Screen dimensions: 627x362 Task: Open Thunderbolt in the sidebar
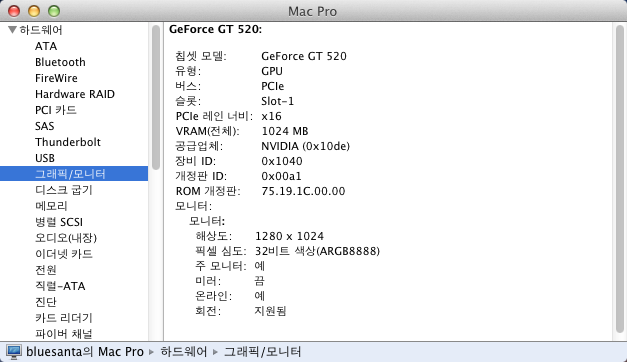click(x=68, y=142)
